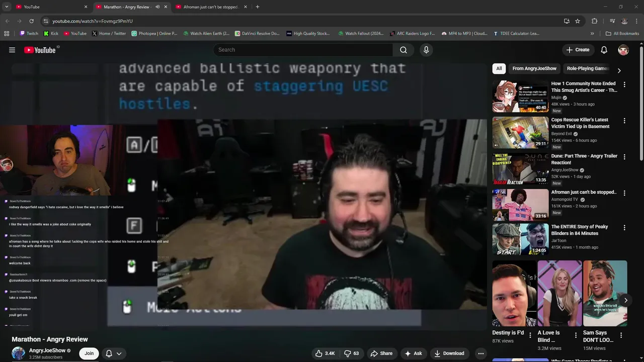Viewport: 644px width, 362px height.
Task: Download the video
Action: pos(449,353)
